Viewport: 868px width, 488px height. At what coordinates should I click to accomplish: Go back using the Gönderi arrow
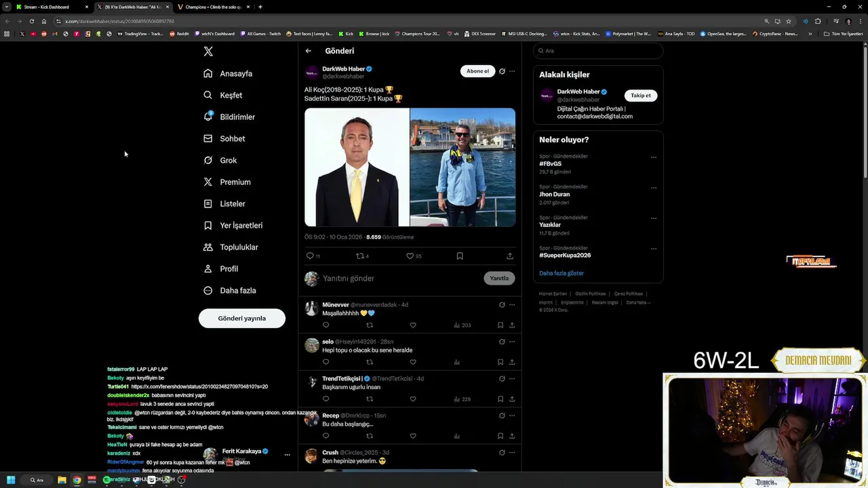click(308, 51)
